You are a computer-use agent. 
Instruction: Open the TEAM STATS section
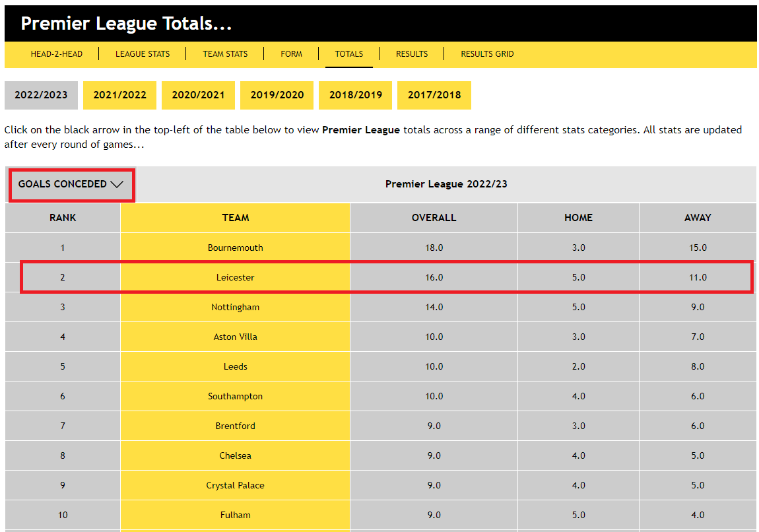(225, 53)
